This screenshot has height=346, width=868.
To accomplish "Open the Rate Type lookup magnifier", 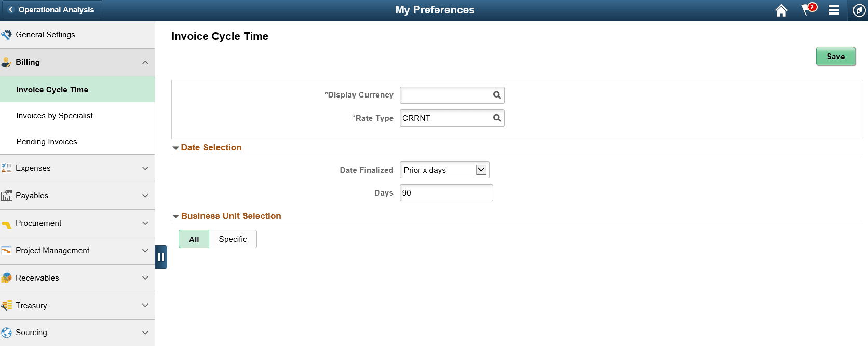I will point(496,118).
